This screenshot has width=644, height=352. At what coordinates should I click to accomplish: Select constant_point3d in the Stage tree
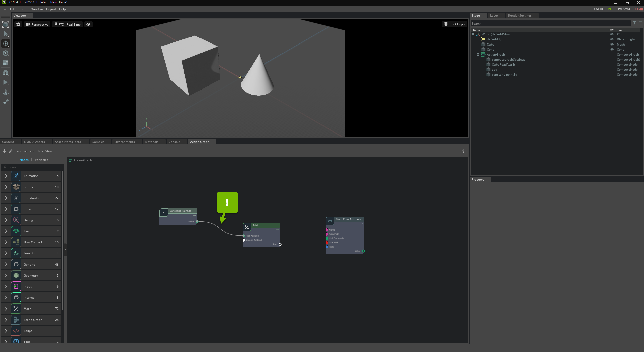click(504, 75)
